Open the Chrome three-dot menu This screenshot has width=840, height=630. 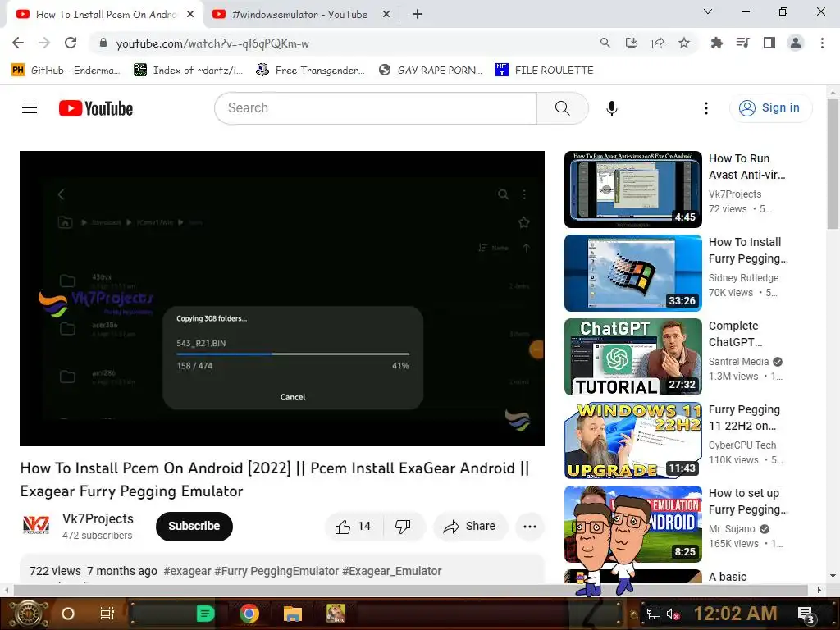point(822,43)
